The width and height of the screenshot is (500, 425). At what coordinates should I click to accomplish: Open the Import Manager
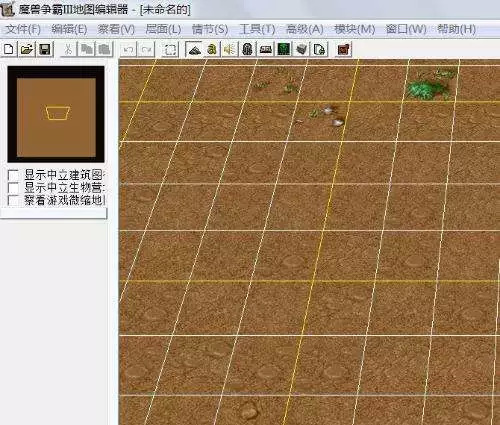(319, 50)
